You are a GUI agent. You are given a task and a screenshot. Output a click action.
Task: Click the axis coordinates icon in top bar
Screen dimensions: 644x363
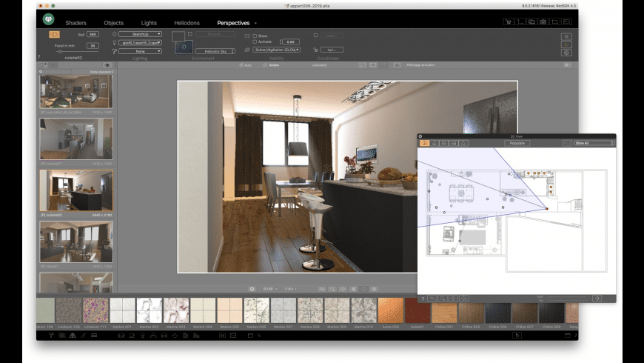coord(520,21)
